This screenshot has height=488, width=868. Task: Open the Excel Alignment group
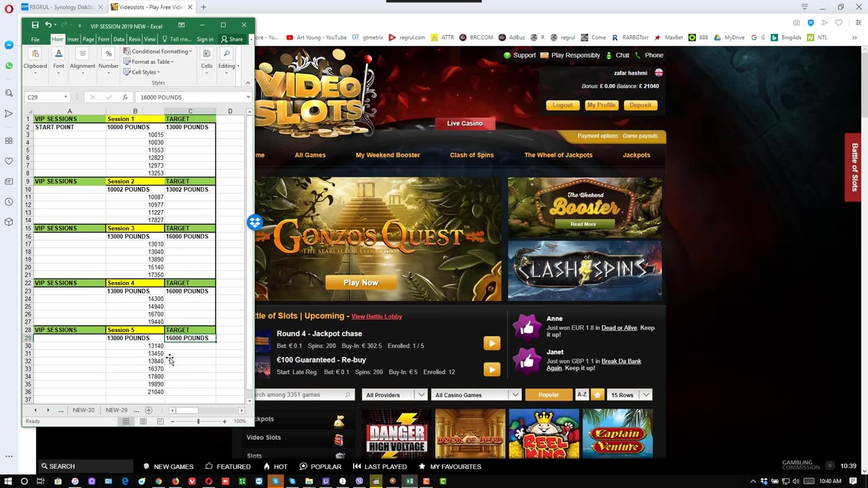pyautogui.click(x=83, y=60)
